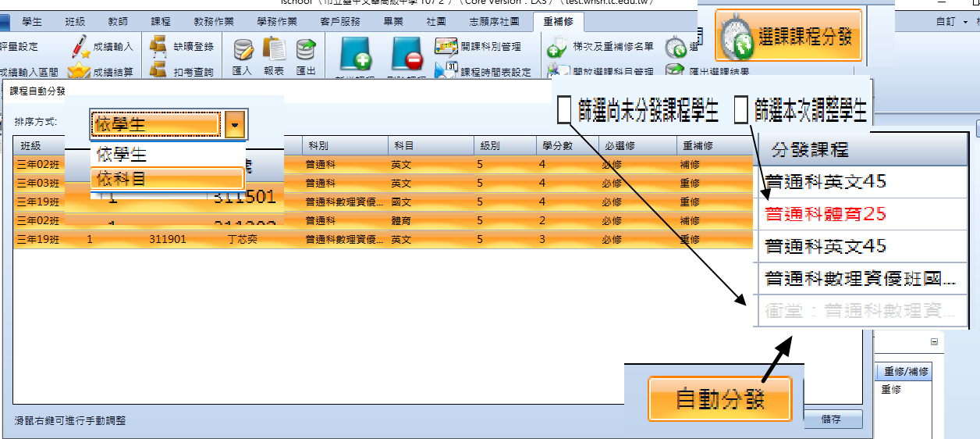Open 開課科別管理 in the ribbon
The height and width of the screenshot is (439, 980).
[x=478, y=47]
